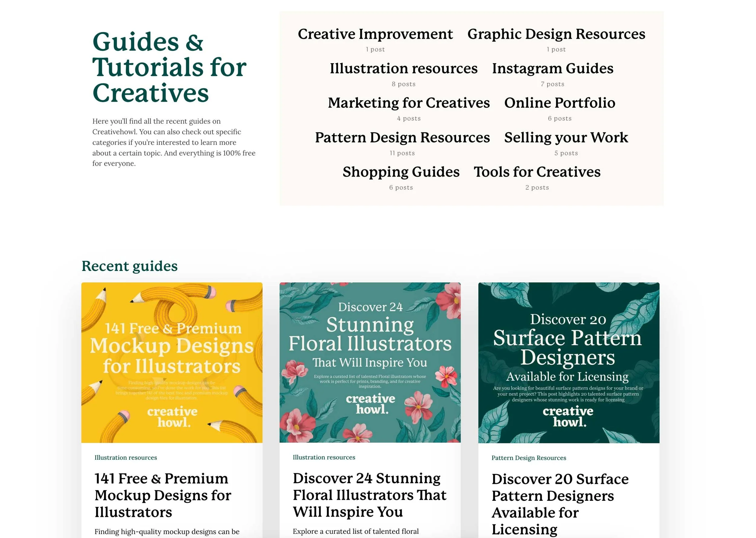
Task: Open Discover 20 Surface Pattern Designers title
Action: point(560,504)
